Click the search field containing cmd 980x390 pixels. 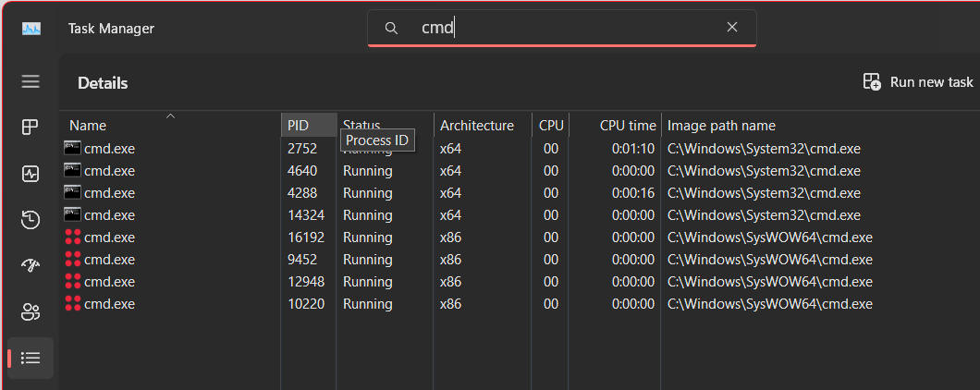pyautogui.click(x=562, y=28)
